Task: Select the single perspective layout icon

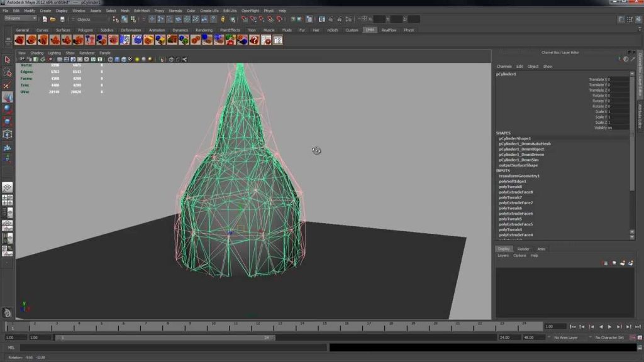Action: tap(7, 187)
